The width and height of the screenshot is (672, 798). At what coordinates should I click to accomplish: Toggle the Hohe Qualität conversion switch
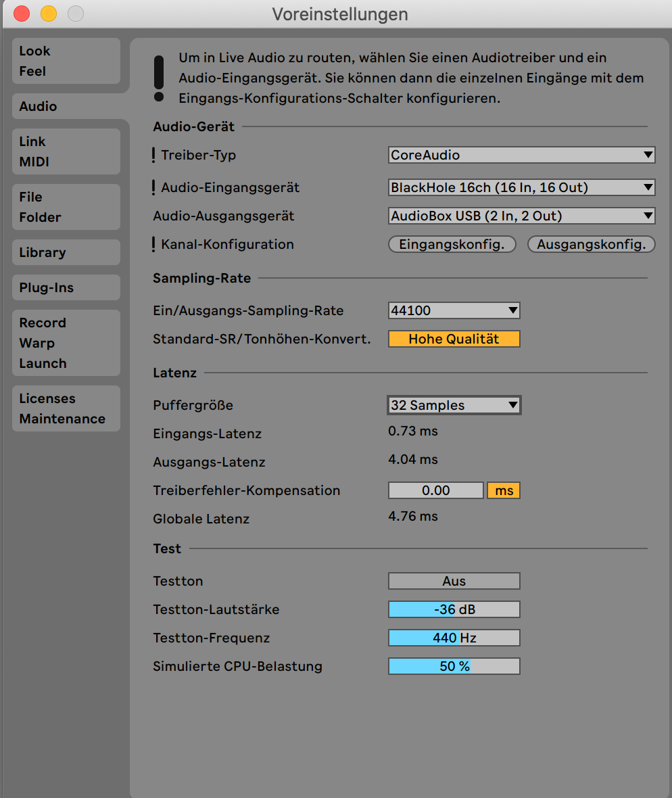[454, 339]
